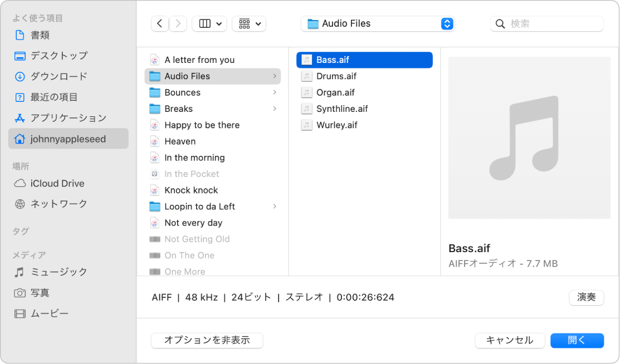This screenshot has width=621, height=364.
Task: Open the grouping options dropdown
Action: click(248, 23)
